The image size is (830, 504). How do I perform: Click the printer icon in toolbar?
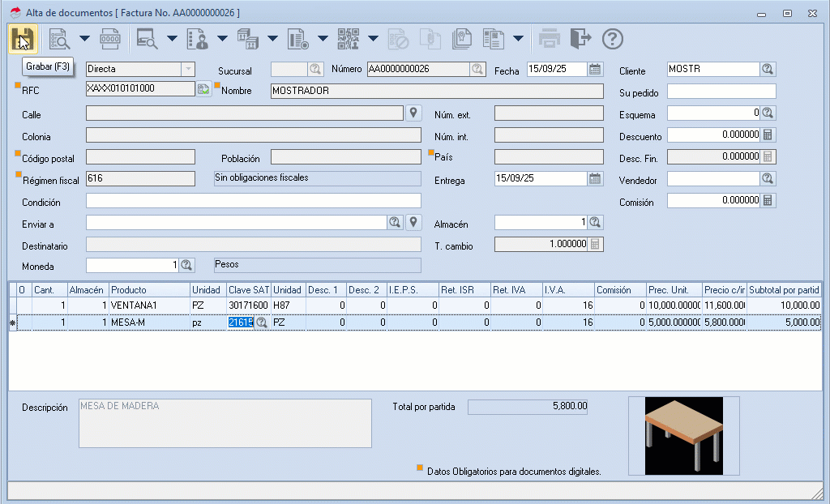550,38
